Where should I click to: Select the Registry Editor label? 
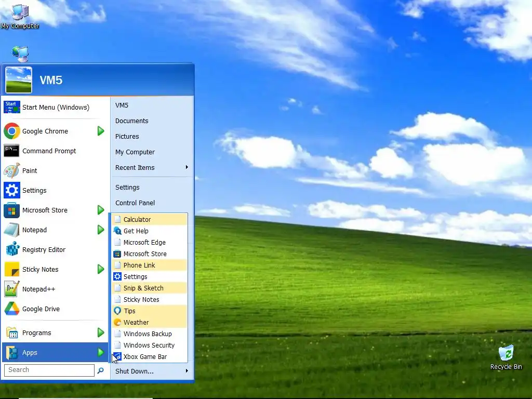click(x=44, y=250)
